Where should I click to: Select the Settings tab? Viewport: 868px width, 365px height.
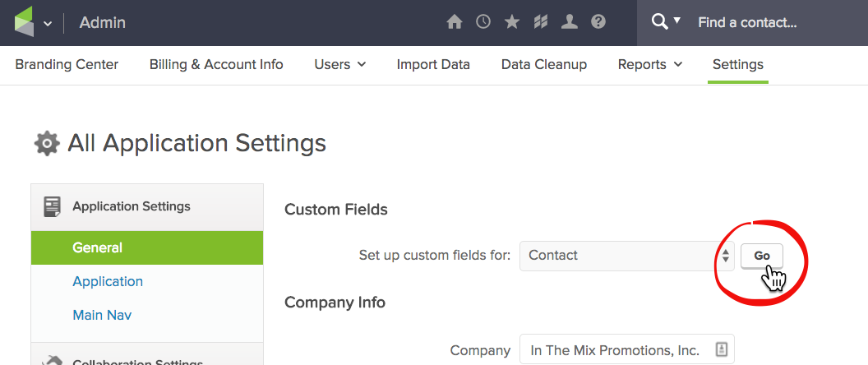point(738,65)
